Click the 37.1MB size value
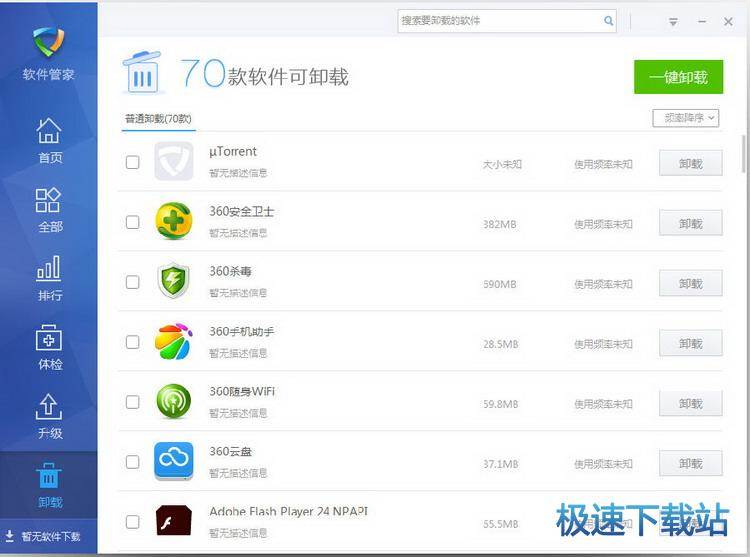Image resolution: width=750 pixels, height=557 pixels. pos(500,464)
